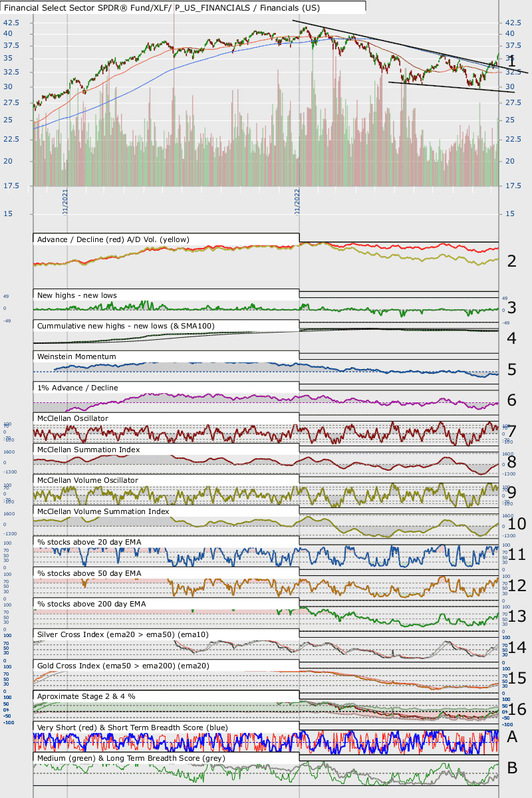Click panel letter A beside Short Term Breadth Score
This screenshot has width=532, height=798.
click(x=512, y=737)
